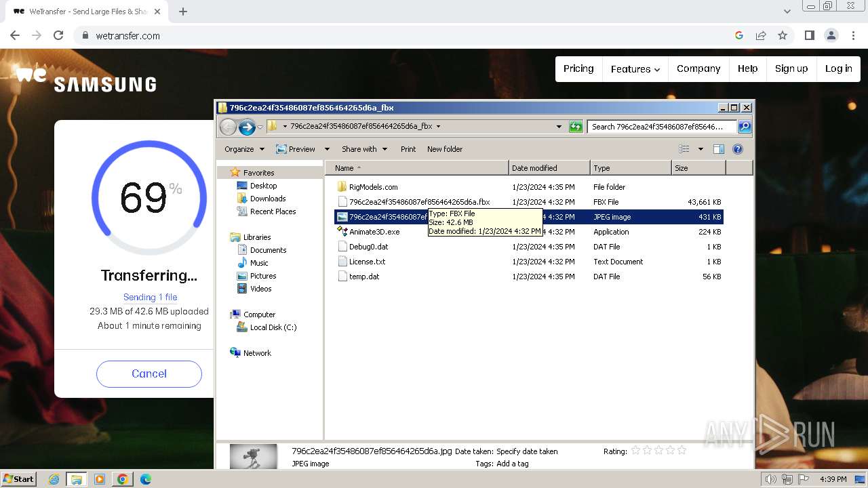Rate the image with fifth star

point(682,450)
